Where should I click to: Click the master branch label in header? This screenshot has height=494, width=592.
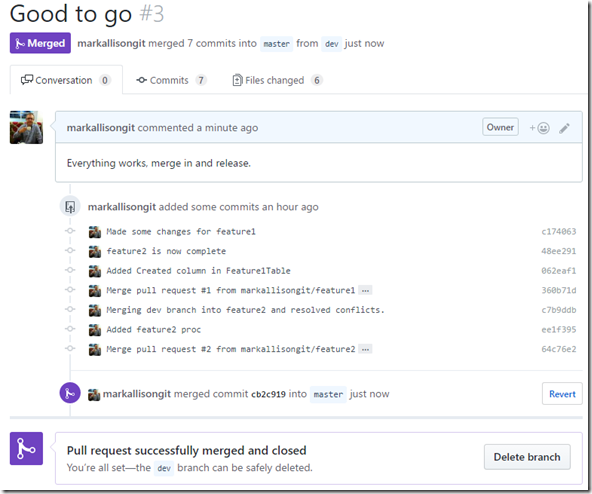276,44
